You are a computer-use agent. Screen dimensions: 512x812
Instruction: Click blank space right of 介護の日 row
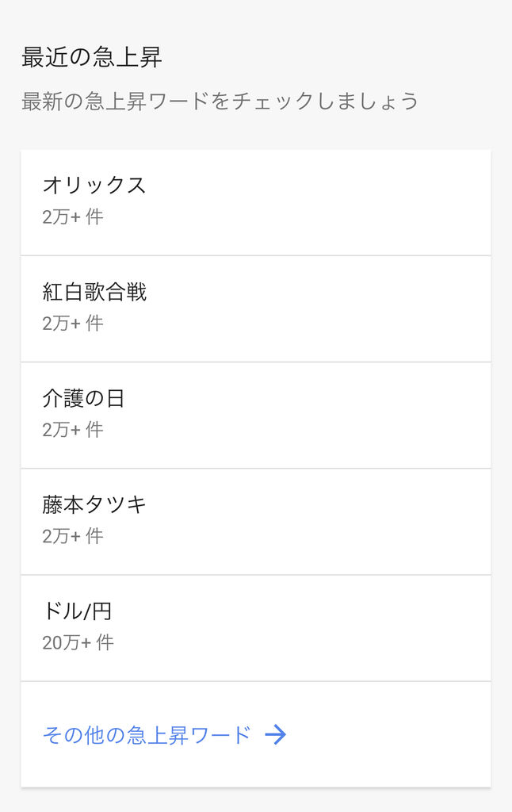point(357,415)
